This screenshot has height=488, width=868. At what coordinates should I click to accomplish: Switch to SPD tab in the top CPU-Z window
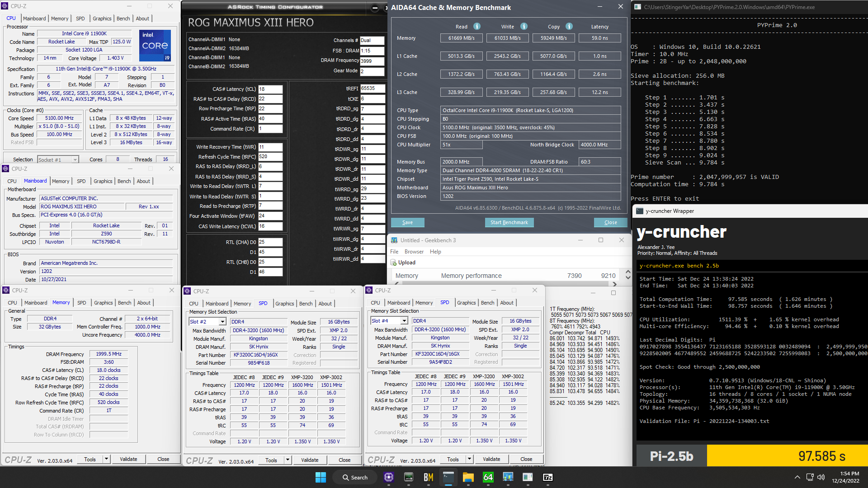(x=80, y=19)
